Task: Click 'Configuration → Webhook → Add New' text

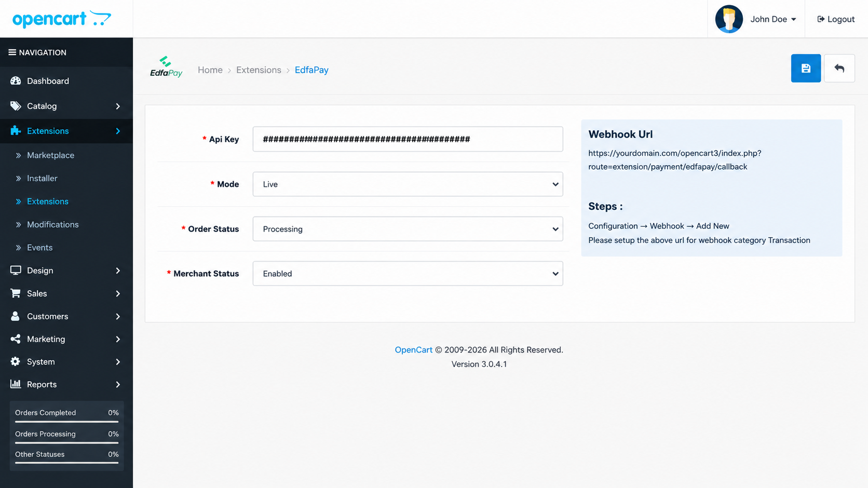Action: pyautogui.click(x=659, y=226)
